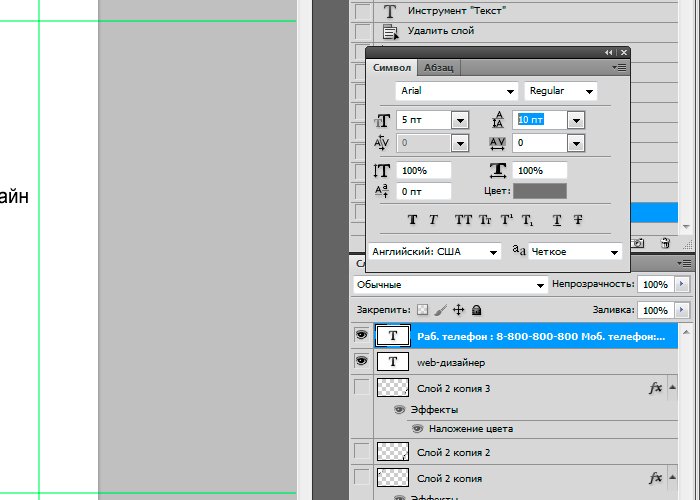Viewport: 700px width, 500px height.
Task: Open the text Цвет color swatch
Action: (x=540, y=191)
